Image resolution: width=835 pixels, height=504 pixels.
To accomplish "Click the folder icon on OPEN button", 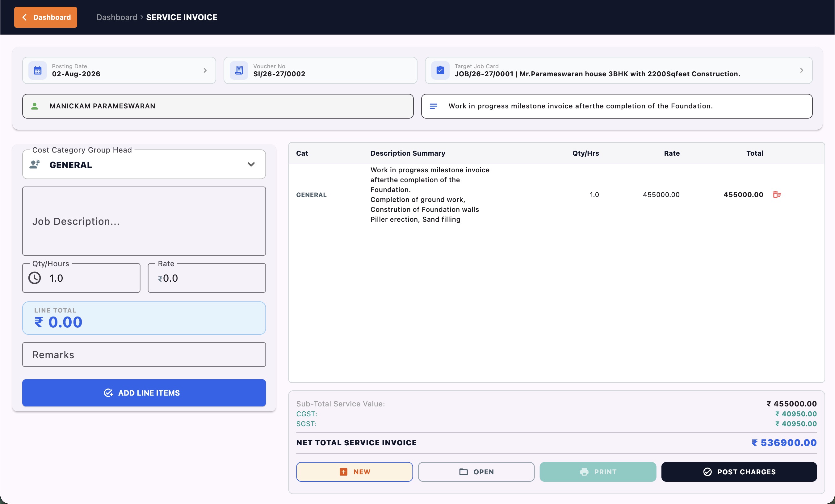I will coord(463,472).
